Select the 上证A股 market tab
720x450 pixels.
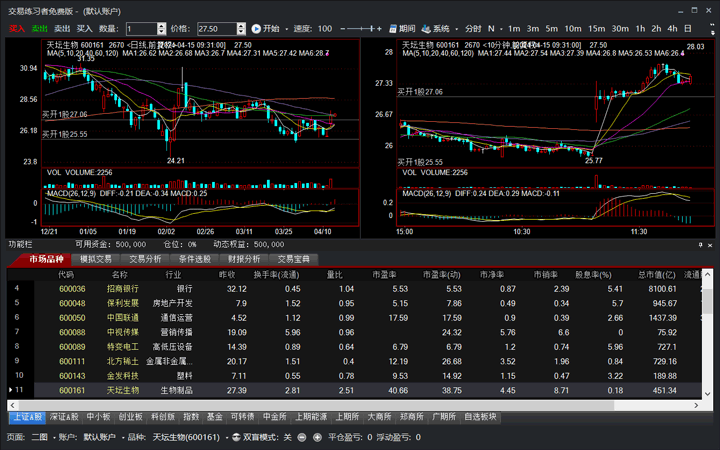tap(27, 417)
